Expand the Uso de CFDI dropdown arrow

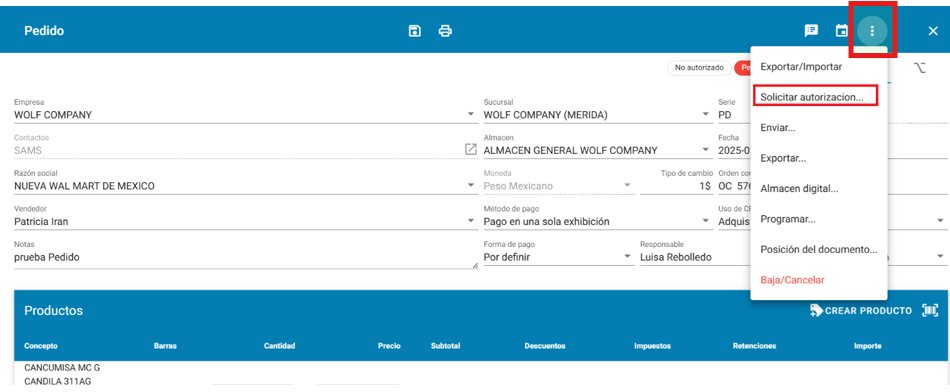click(x=940, y=221)
